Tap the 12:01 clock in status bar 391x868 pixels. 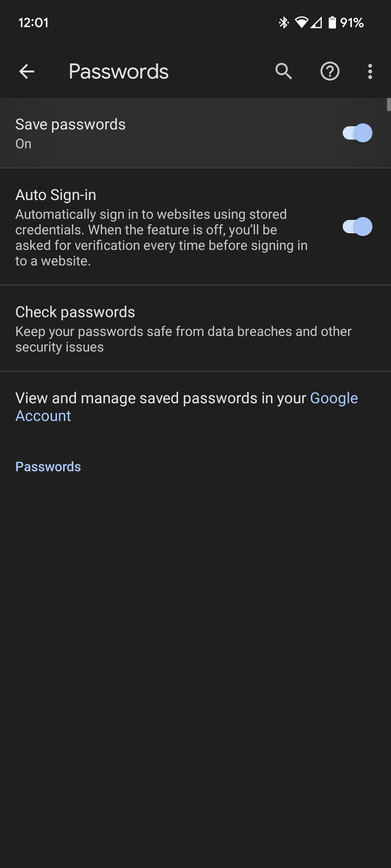[33, 23]
